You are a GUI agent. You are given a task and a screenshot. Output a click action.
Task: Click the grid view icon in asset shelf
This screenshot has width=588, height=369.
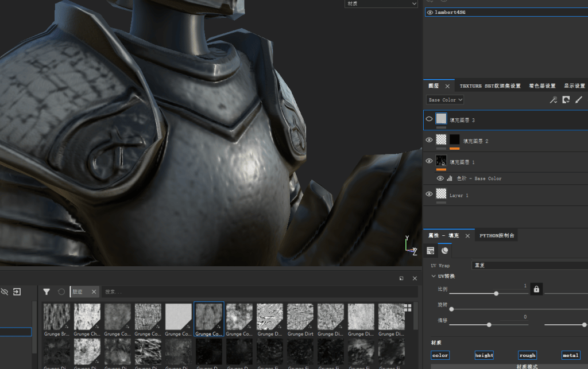click(408, 308)
